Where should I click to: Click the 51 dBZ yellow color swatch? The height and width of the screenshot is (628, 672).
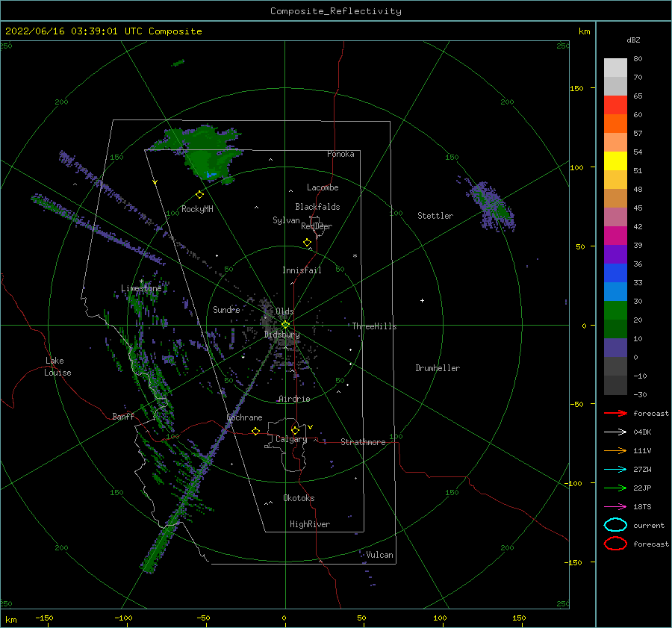coord(615,161)
